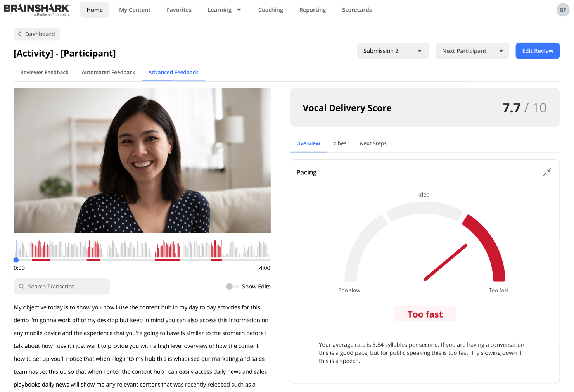
Task: Open Scorecards in the top navigation
Action: [x=356, y=10]
